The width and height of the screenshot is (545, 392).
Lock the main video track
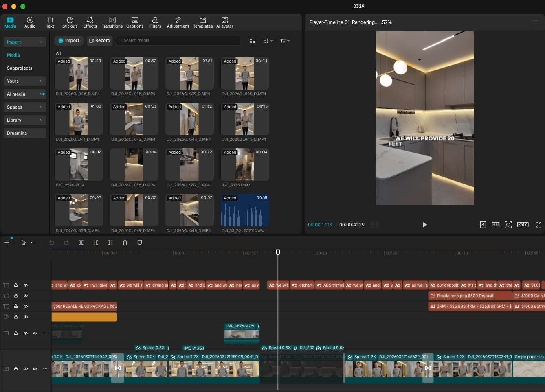click(x=16, y=368)
